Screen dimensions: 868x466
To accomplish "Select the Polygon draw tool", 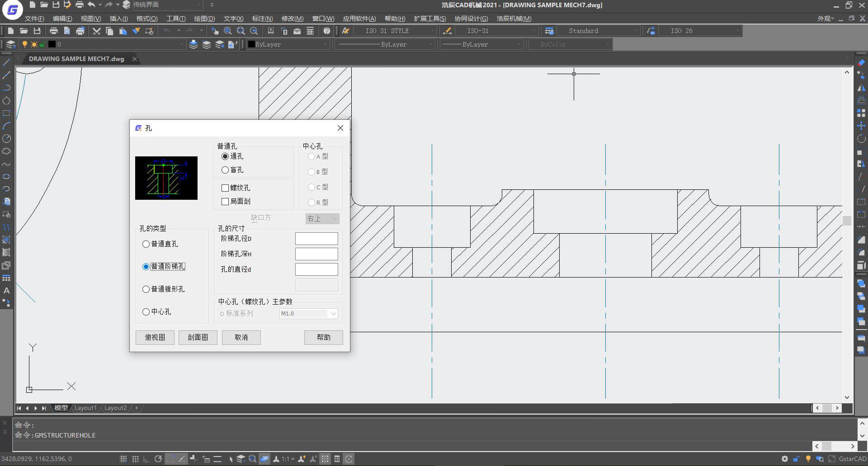I will (x=6, y=101).
